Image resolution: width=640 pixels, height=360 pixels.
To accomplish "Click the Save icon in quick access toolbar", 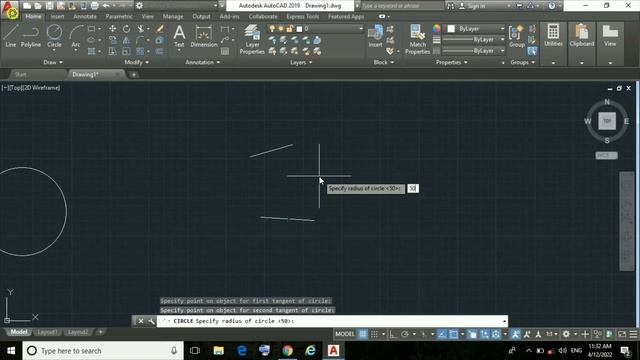I will coord(49,6).
